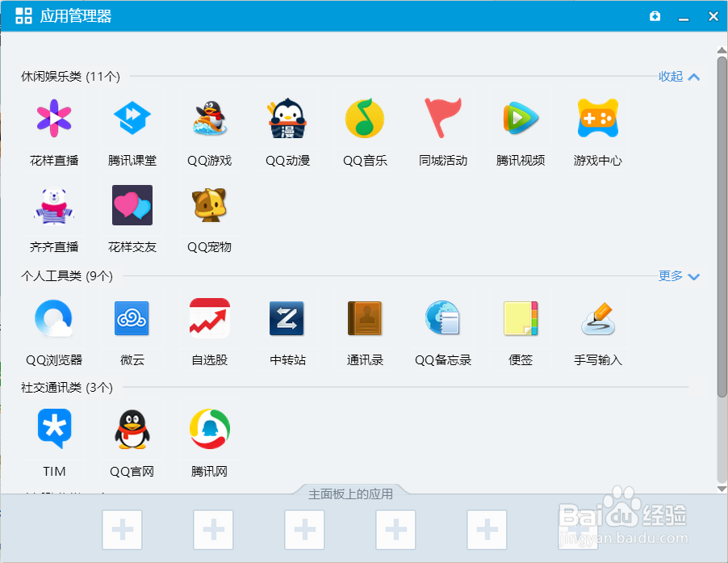Click the skin/pin icon in title bar
728x563 pixels.
(655, 16)
